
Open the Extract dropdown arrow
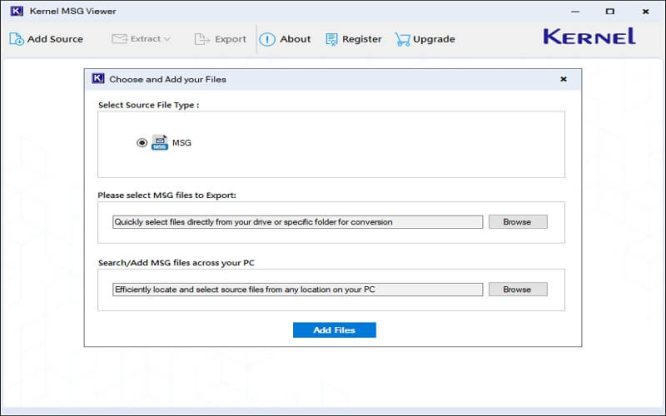tap(167, 39)
